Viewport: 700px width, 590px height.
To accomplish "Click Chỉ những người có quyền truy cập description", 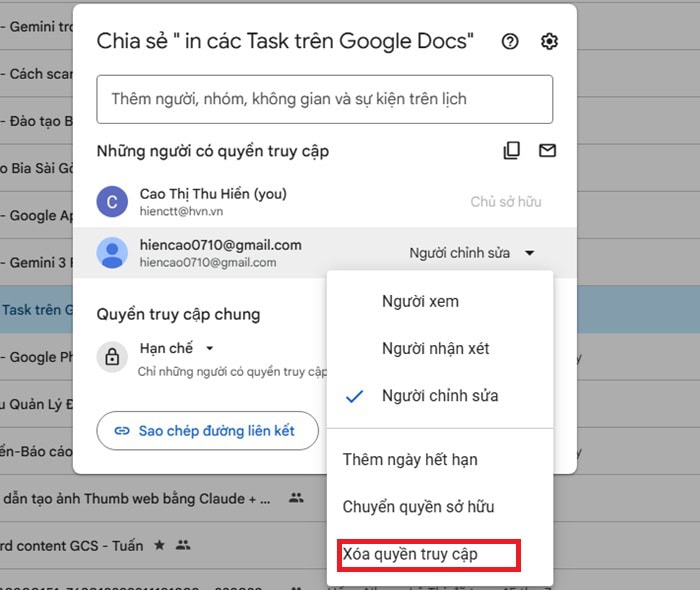I will pyautogui.click(x=232, y=372).
